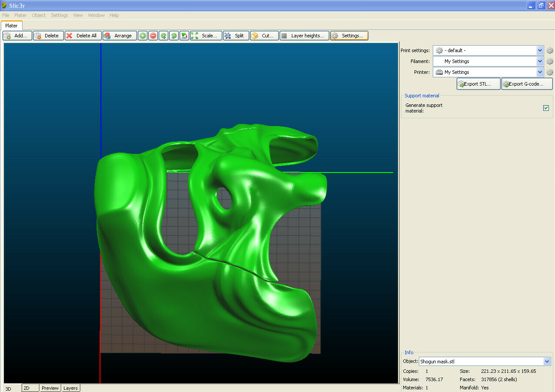Switch to the Preview tab

click(x=50, y=388)
